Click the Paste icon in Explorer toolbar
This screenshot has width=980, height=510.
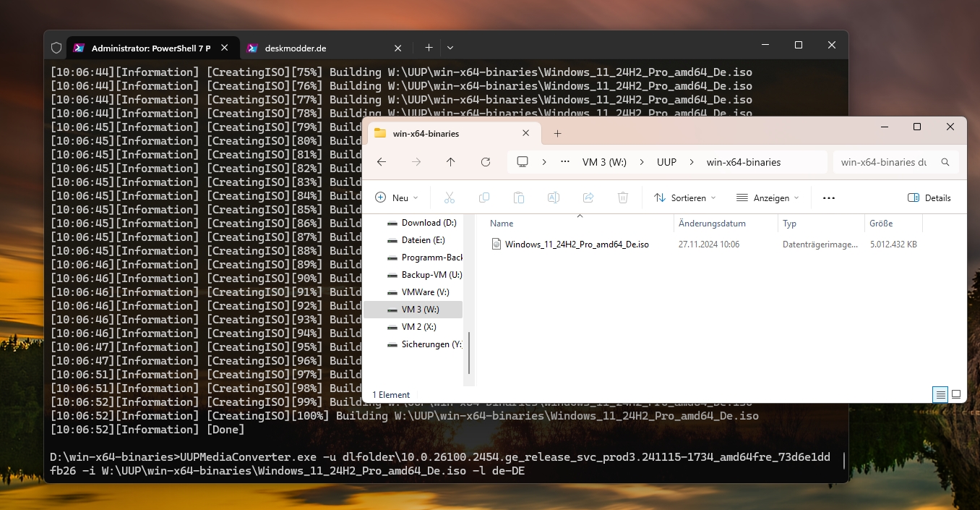coord(519,197)
